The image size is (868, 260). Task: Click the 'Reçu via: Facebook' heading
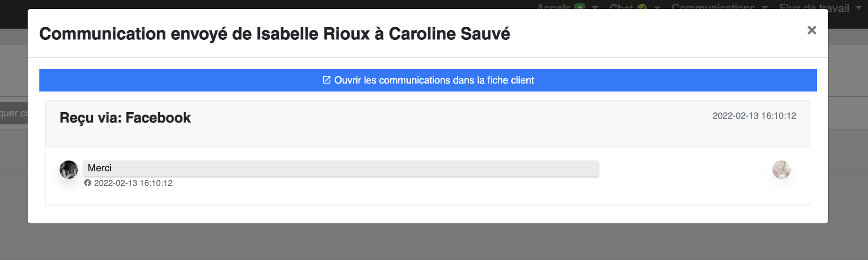[125, 118]
